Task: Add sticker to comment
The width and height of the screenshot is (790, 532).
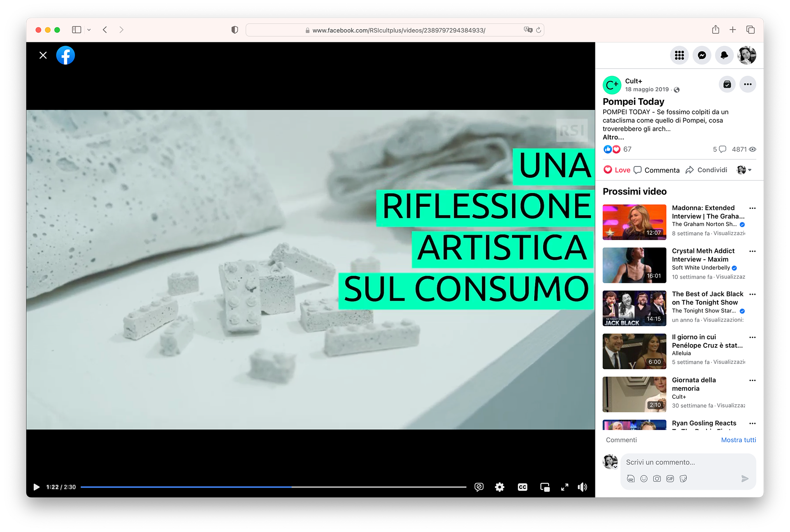Action: pos(683,479)
